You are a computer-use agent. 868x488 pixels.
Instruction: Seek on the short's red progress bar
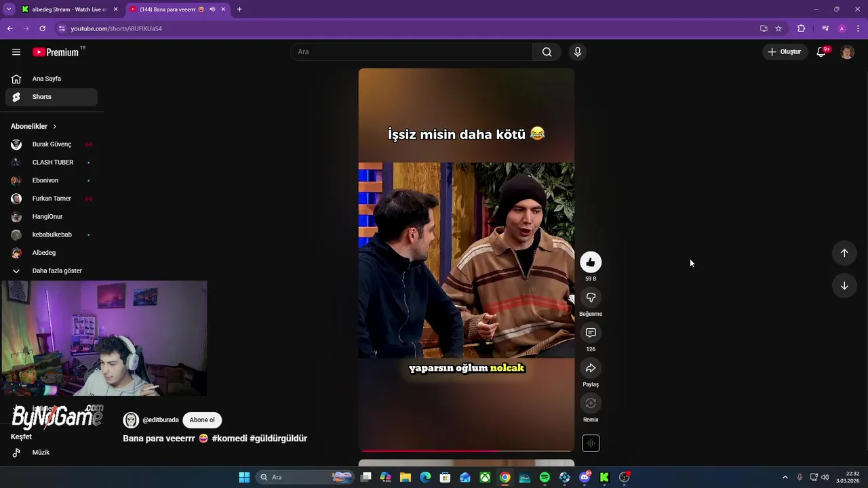(x=467, y=451)
